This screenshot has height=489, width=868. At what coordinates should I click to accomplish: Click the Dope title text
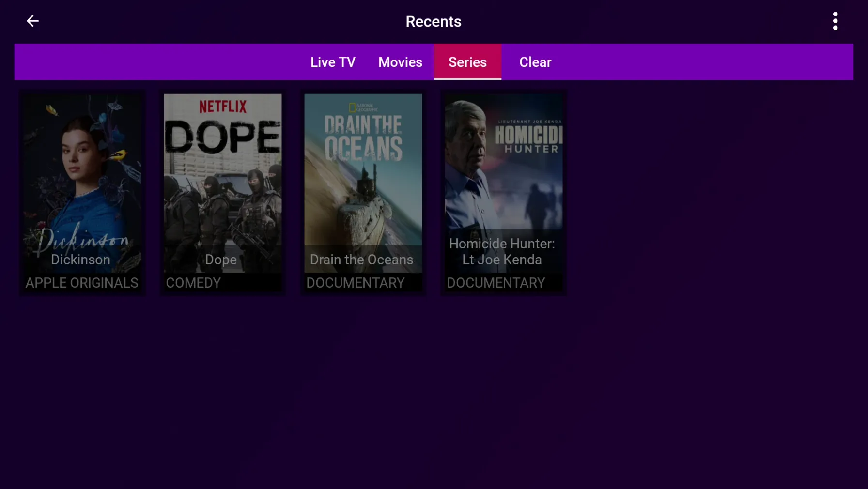click(x=221, y=260)
